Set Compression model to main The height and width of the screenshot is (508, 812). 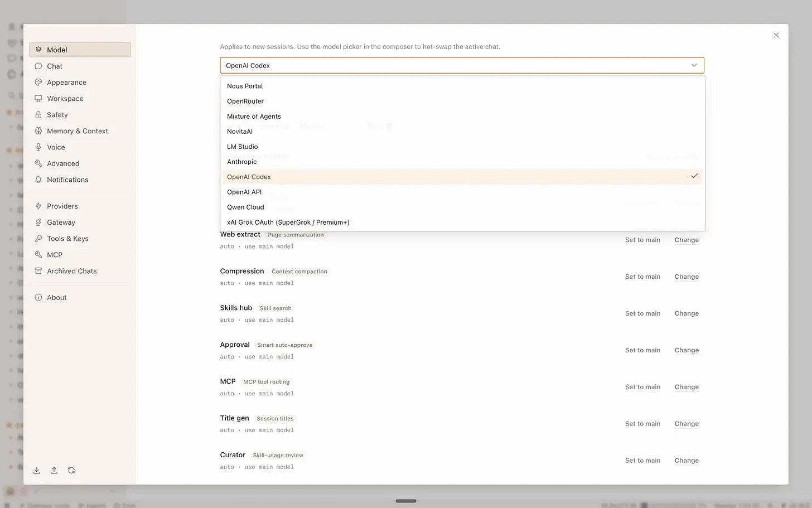tap(642, 277)
